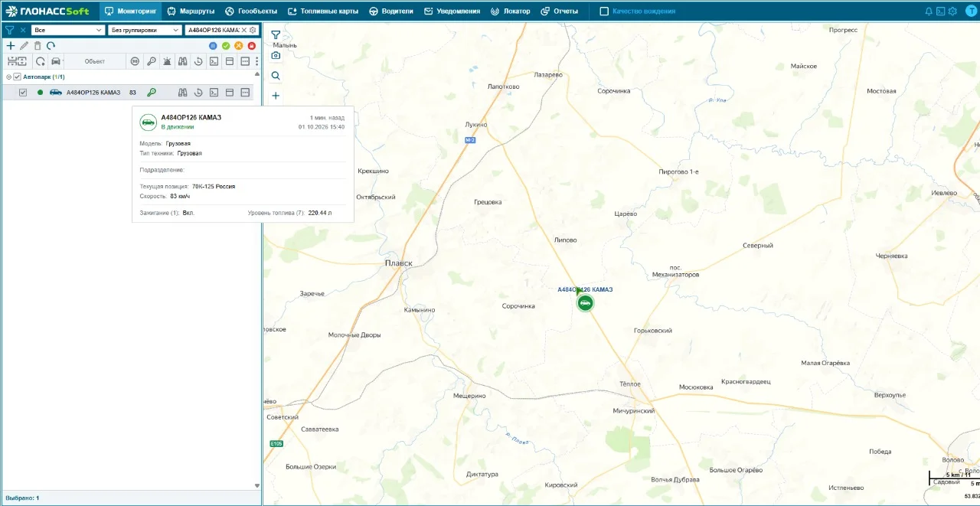Open the Все filter dropdown
This screenshot has width=980, height=506.
tap(68, 30)
